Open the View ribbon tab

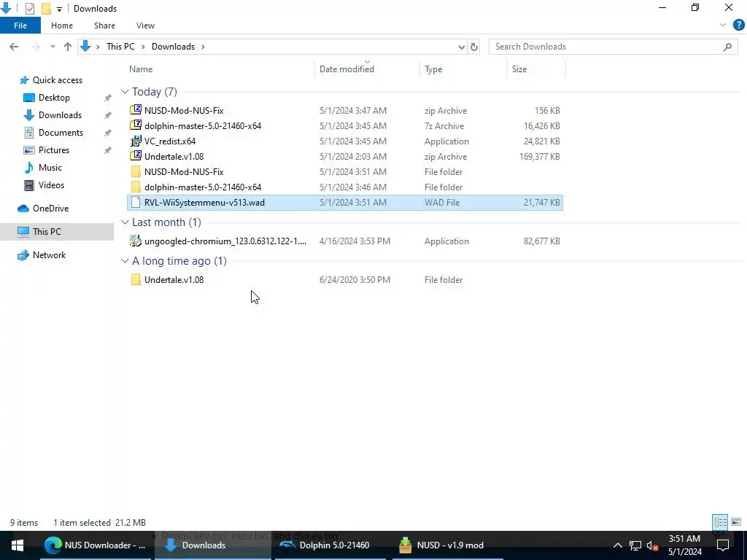(x=145, y=26)
